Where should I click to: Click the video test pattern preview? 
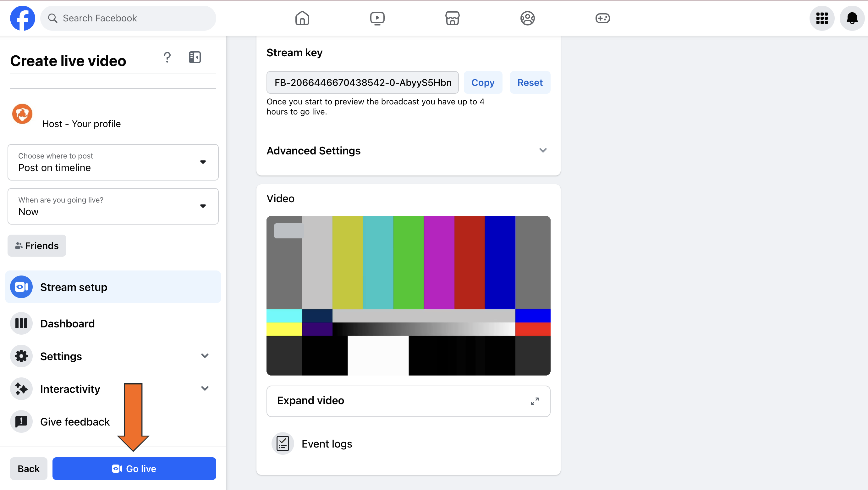click(x=408, y=295)
